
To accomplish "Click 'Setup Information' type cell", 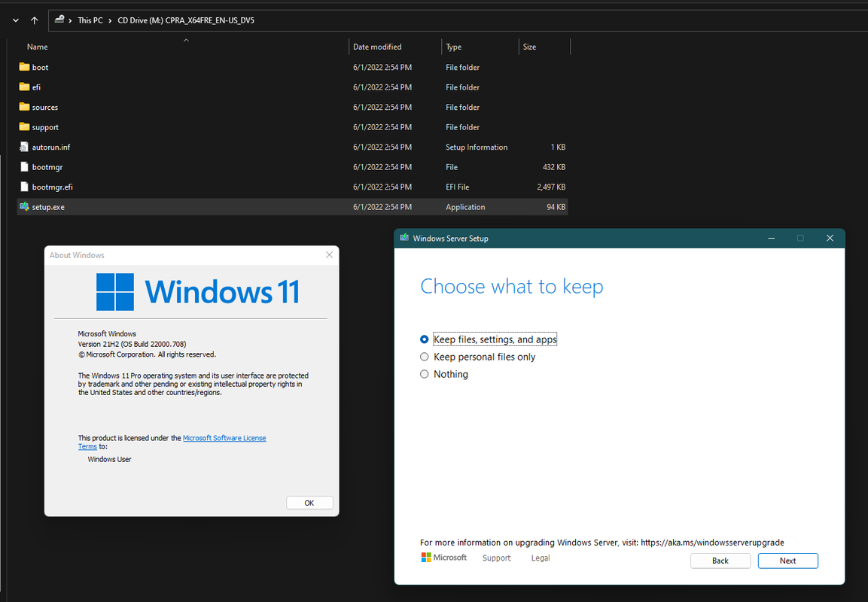I will (477, 147).
